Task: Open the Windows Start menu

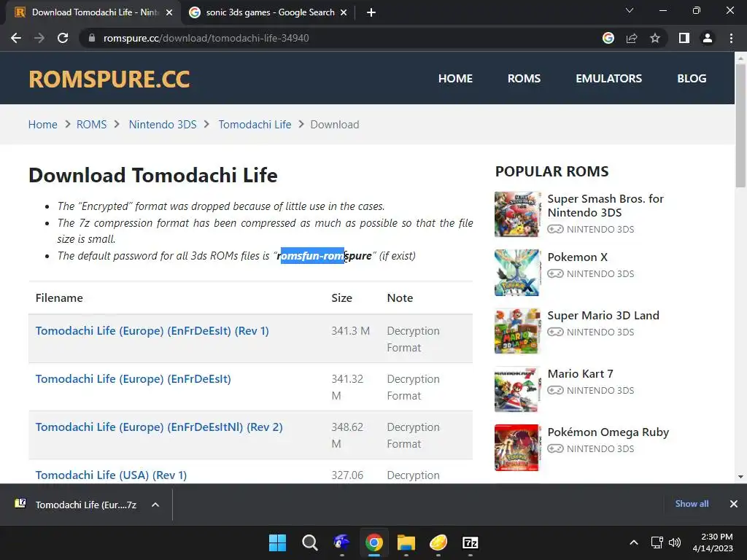Action: pos(277,542)
